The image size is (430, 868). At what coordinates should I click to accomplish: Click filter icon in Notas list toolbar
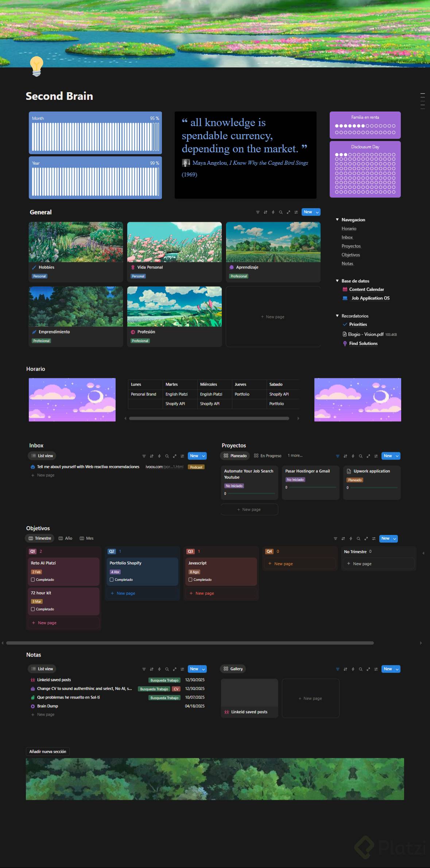click(144, 669)
